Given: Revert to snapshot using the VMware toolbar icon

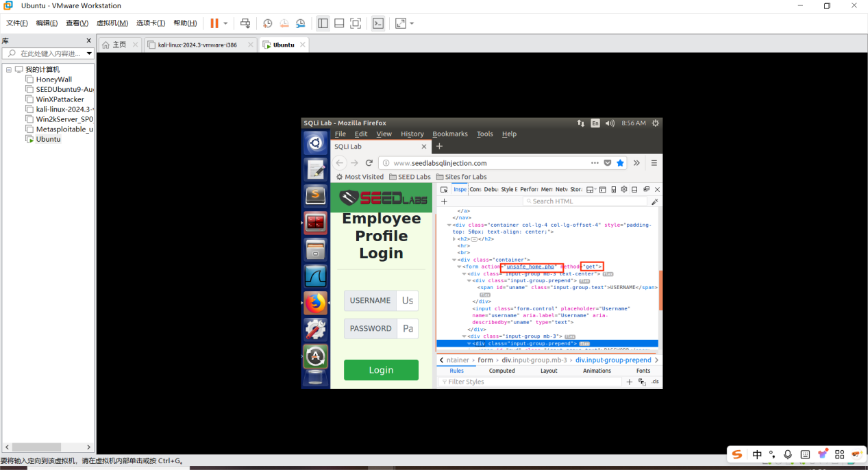Looking at the screenshot, I should [x=284, y=23].
